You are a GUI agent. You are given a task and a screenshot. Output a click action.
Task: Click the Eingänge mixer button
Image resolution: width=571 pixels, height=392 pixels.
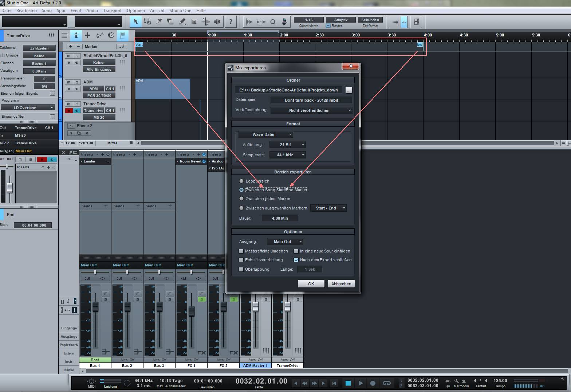(69, 328)
